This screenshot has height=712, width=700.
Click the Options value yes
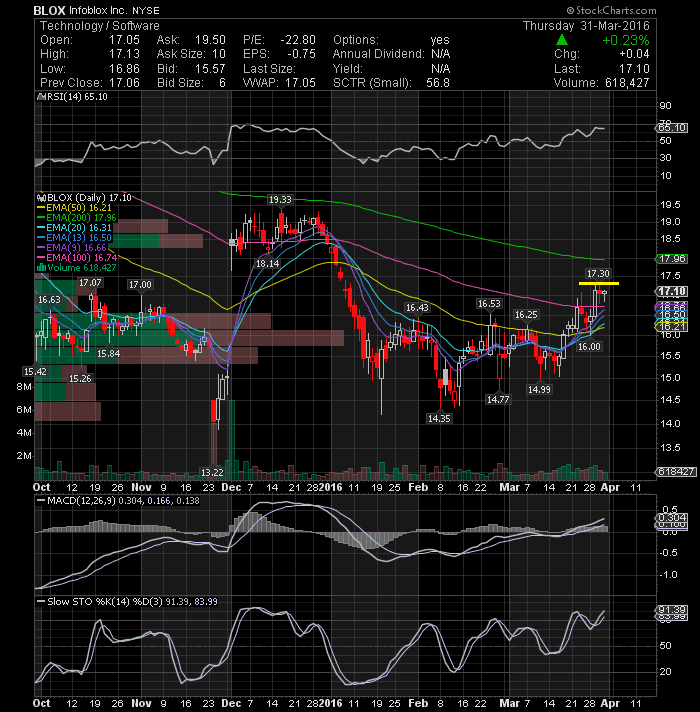(x=440, y=40)
